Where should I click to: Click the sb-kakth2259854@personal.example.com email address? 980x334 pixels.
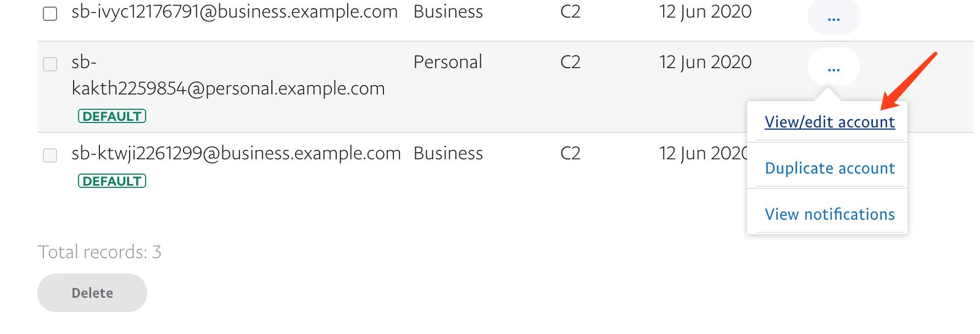(228, 88)
